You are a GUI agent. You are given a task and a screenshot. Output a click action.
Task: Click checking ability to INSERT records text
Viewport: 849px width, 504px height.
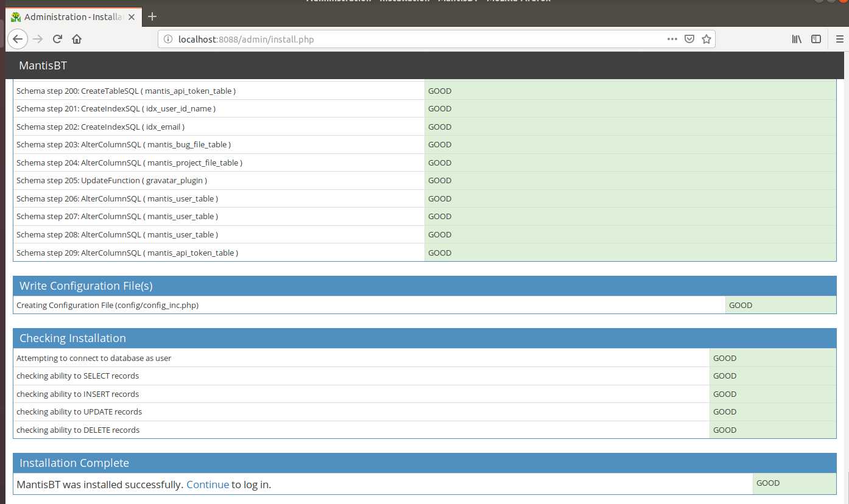[77, 394]
